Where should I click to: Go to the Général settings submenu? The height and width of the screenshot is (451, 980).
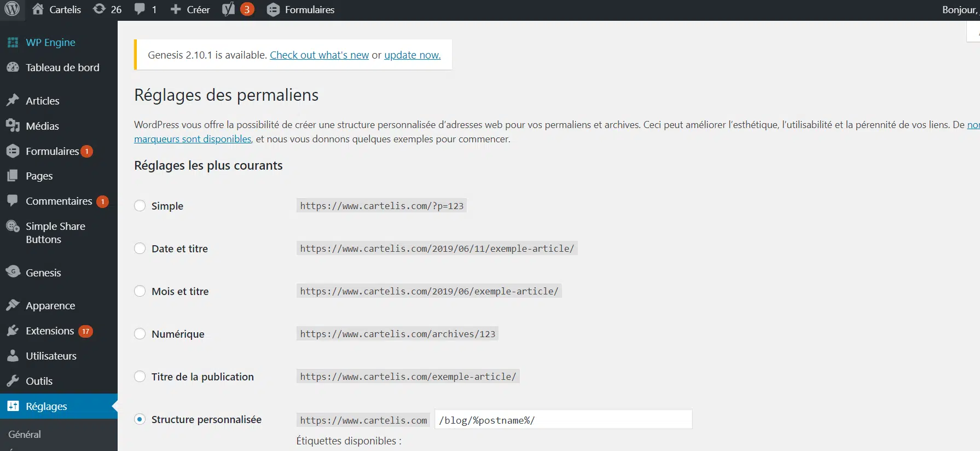[25, 434]
